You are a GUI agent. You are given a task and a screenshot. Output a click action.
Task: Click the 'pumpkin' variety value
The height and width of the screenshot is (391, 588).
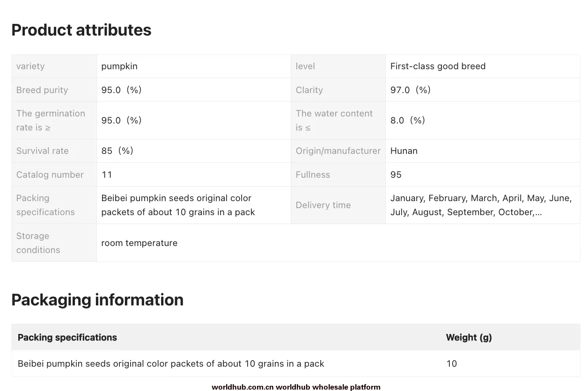[x=119, y=66]
